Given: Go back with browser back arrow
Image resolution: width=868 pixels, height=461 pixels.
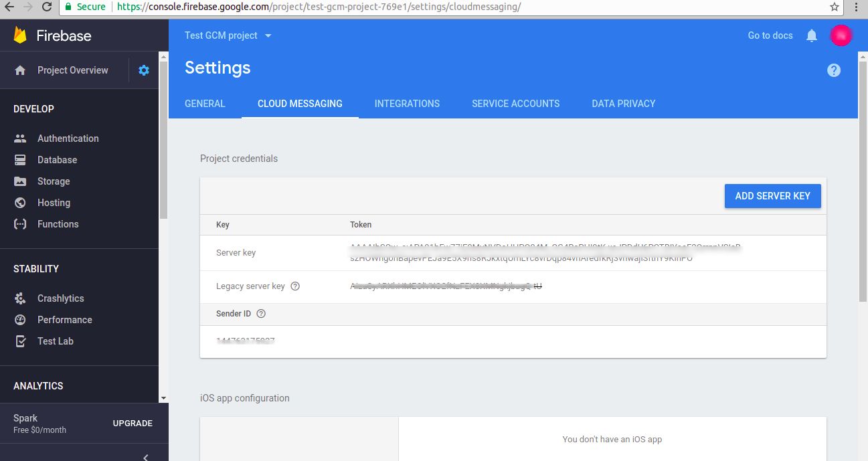Looking at the screenshot, I should [x=9, y=7].
